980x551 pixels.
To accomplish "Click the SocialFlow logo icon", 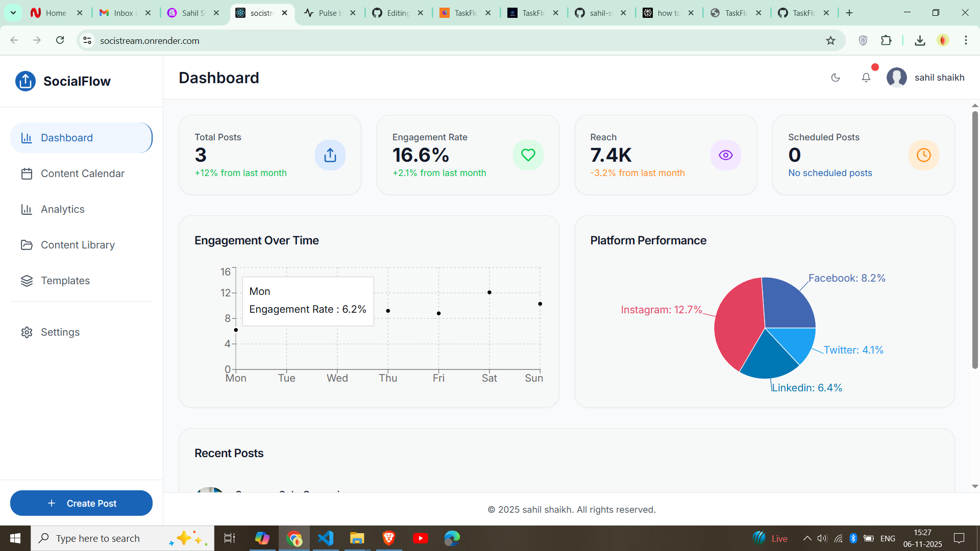I will pos(26,81).
